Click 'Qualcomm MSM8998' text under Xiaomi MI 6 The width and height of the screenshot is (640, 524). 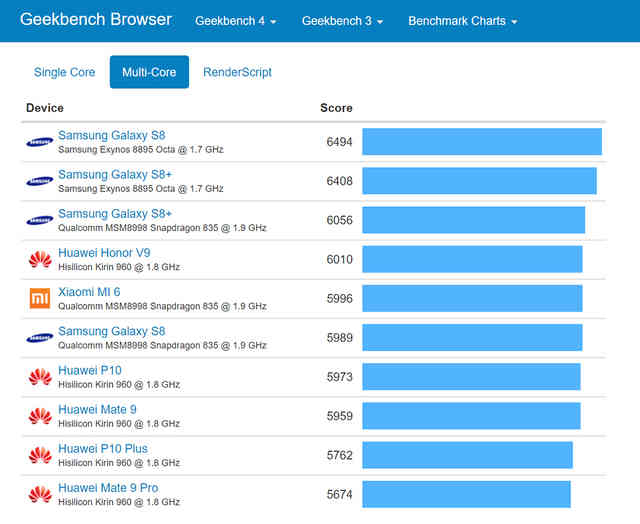[102, 306]
